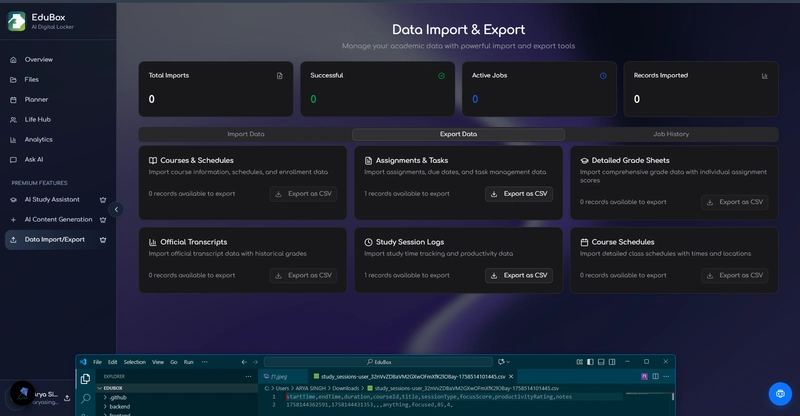Export Assignments & Tasks as CSV

click(519, 194)
